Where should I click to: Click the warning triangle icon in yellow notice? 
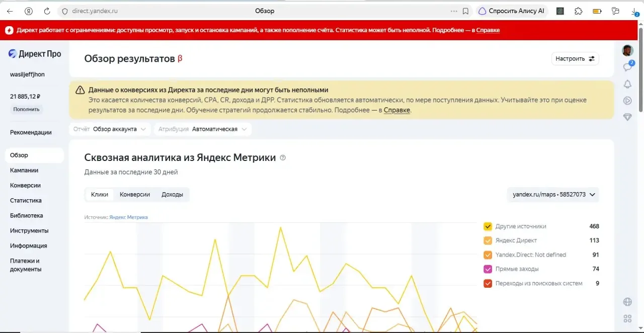[80, 90]
